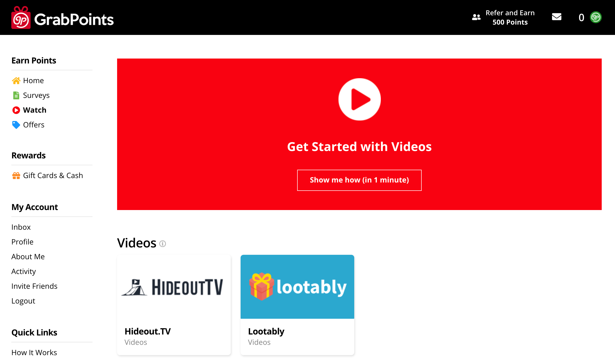Image resolution: width=615 pixels, height=364 pixels.
Task: Expand the My Account section
Action: [x=35, y=207]
